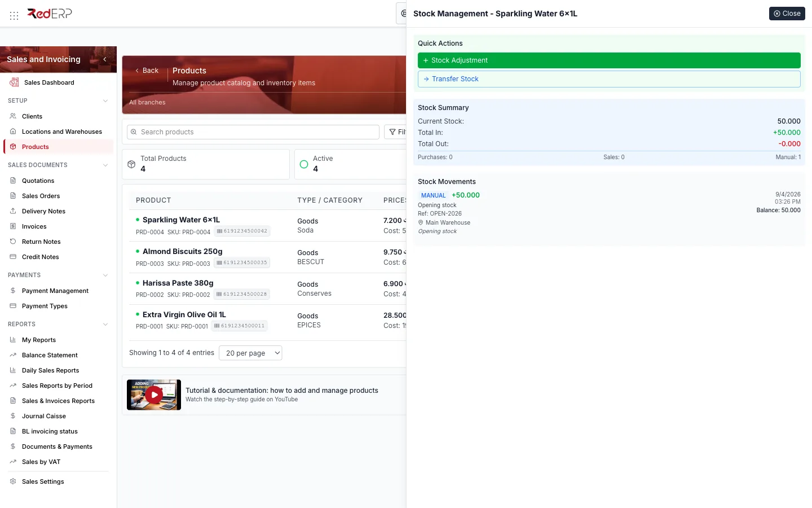
Task: Click the Stock Adjustment button
Action: (x=609, y=60)
